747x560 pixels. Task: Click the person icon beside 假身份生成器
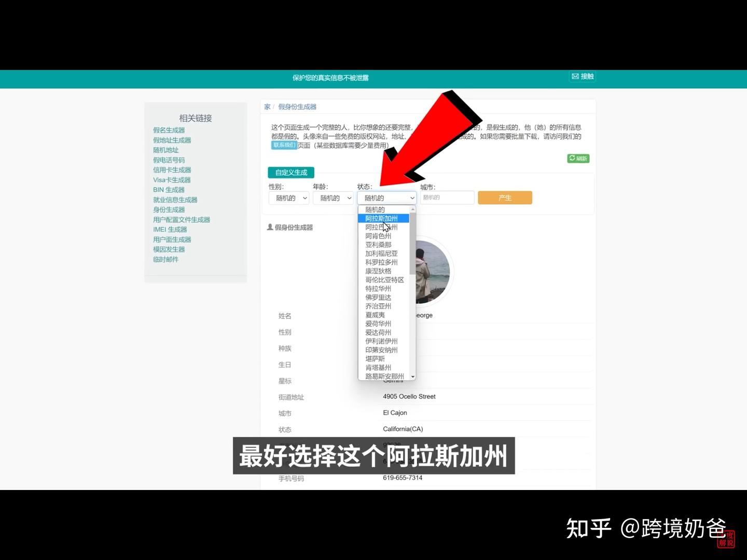pyautogui.click(x=270, y=227)
